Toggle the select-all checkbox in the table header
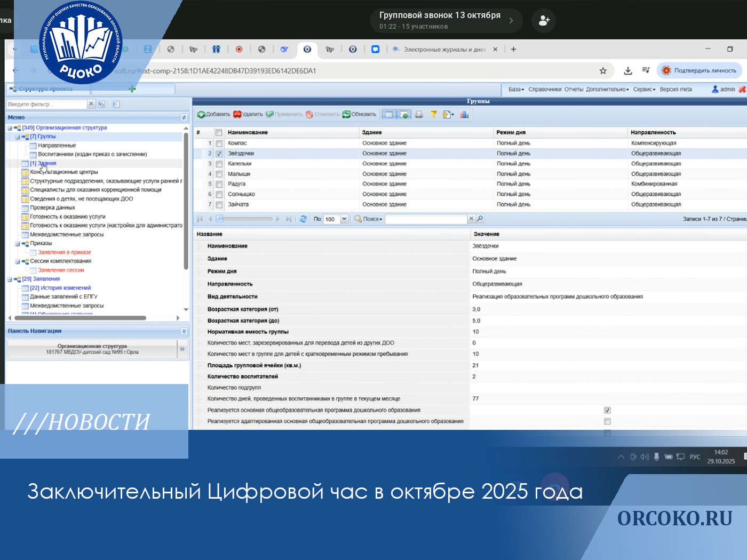 [x=219, y=132]
